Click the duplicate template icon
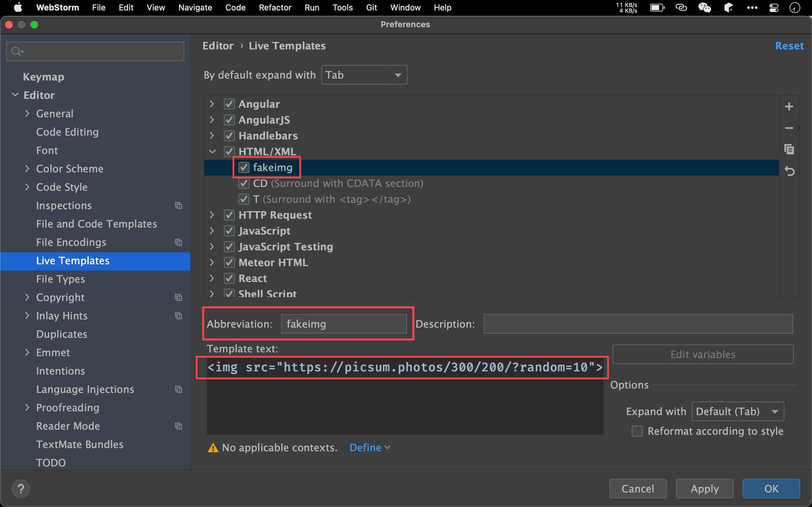Screen dimensions: 812x507 (789, 149)
